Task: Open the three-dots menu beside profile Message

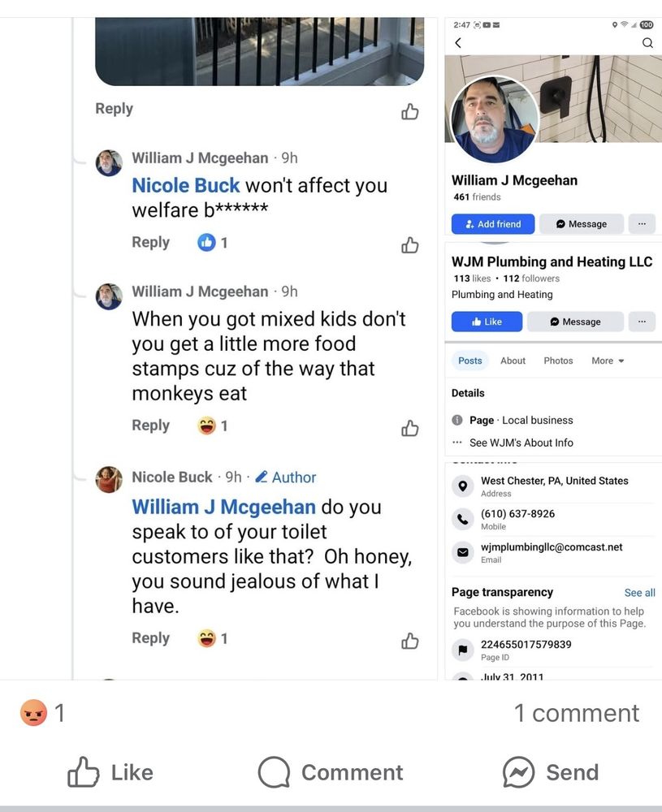Action: coord(642,224)
